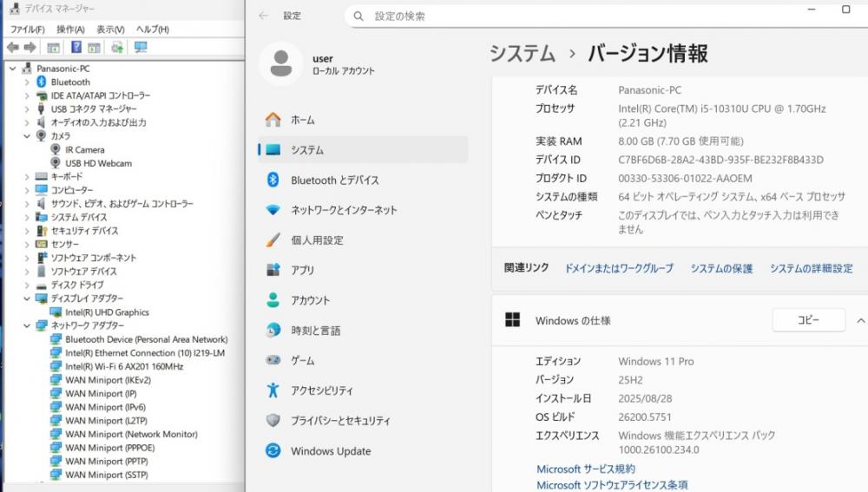Screen dimensions: 868x492
Task: Select Intel(R) Ethernet Connection (10) I219-LM
Action: pyautogui.click(x=145, y=353)
